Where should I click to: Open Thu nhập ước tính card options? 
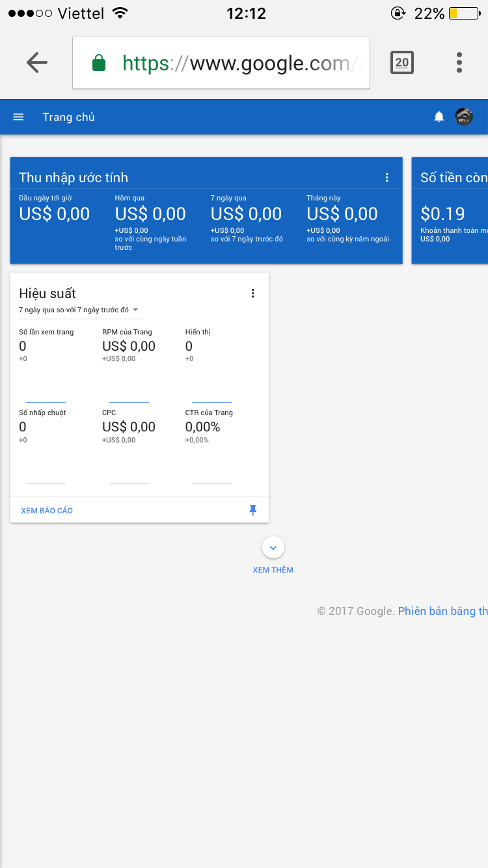click(x=387, y=178)
